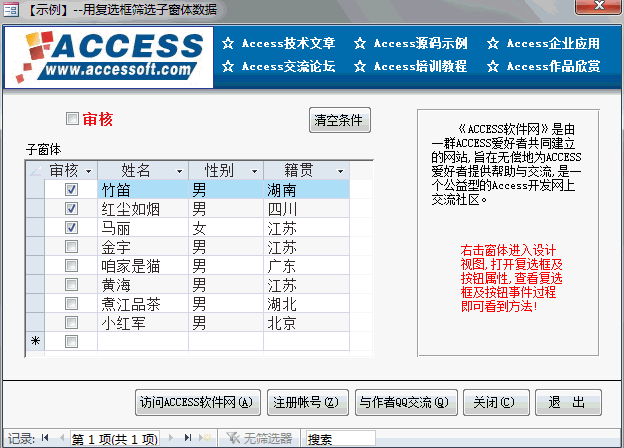
Task: Uncheck 审核 for the 红尘如烟 row
Action: point(71,208)
